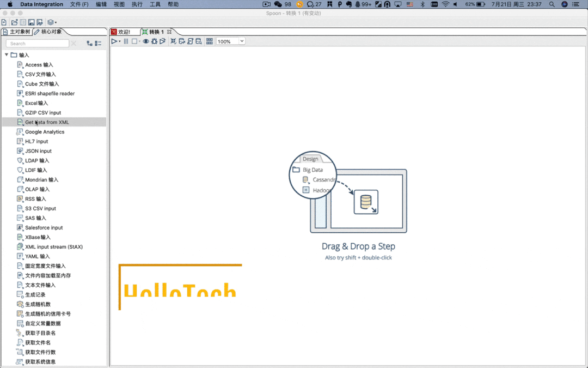
Task: Click the save as toolbar icon
Action: (x=40, y=22)
